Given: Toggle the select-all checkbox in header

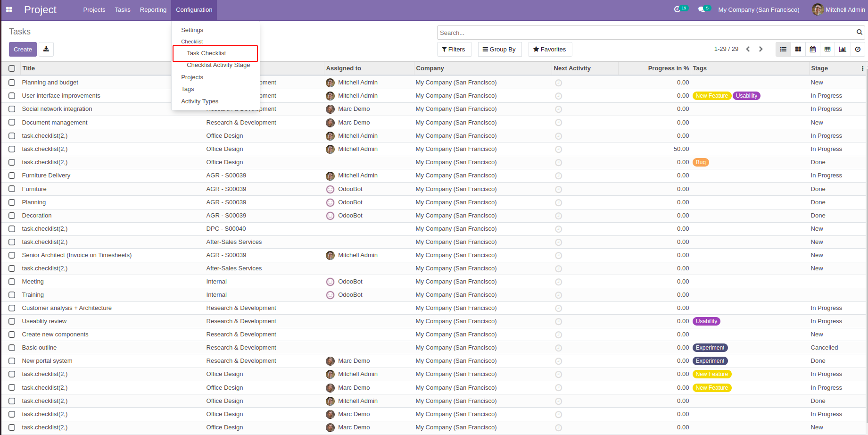Looking at the screenshot, I should 12,68.
